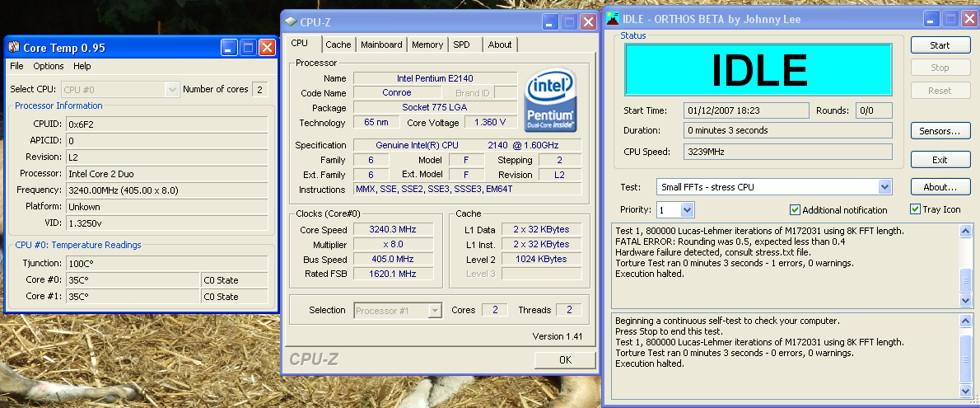Click the Exit button in ORTHOS

pos(940,160)
